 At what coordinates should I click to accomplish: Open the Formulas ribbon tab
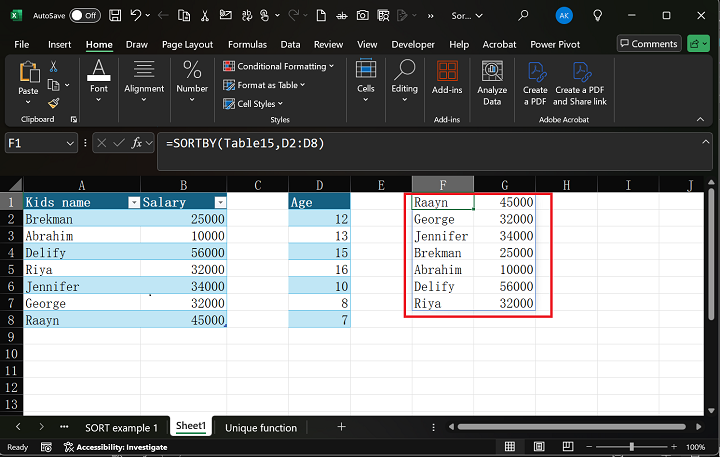click(247, 44)
